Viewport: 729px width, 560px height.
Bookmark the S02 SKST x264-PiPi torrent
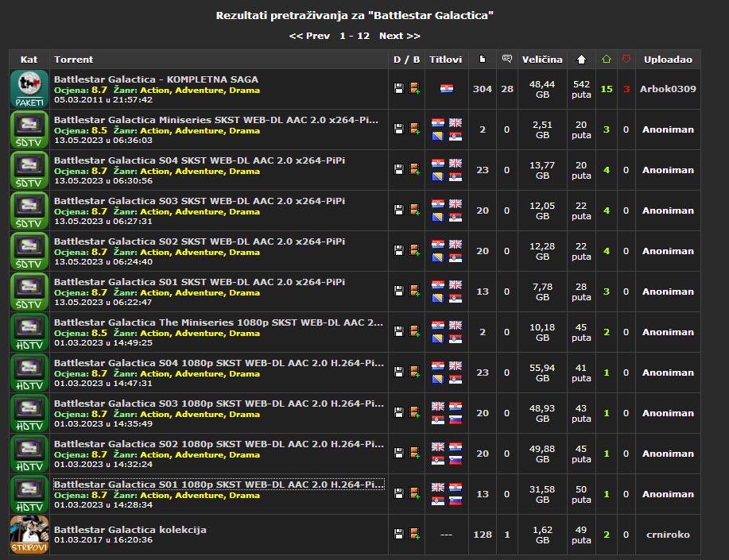coord(414,250)
